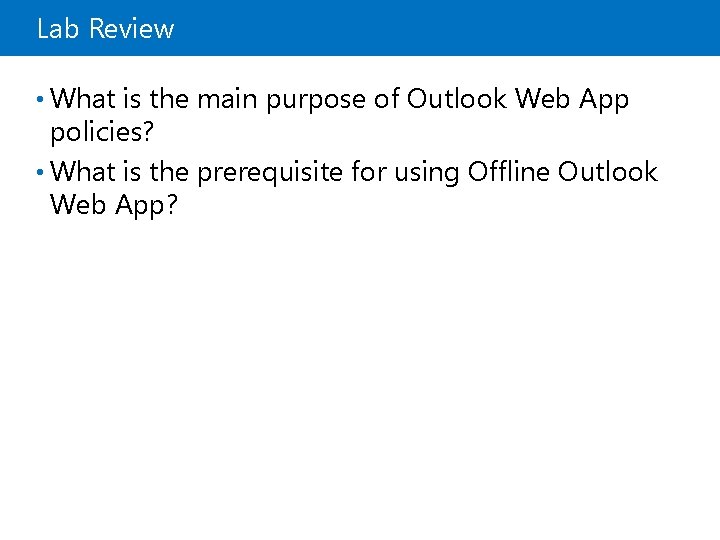Select the blue bullet before the first question
This screenshot has width=720, height=540.
click(x=40, y=99)
